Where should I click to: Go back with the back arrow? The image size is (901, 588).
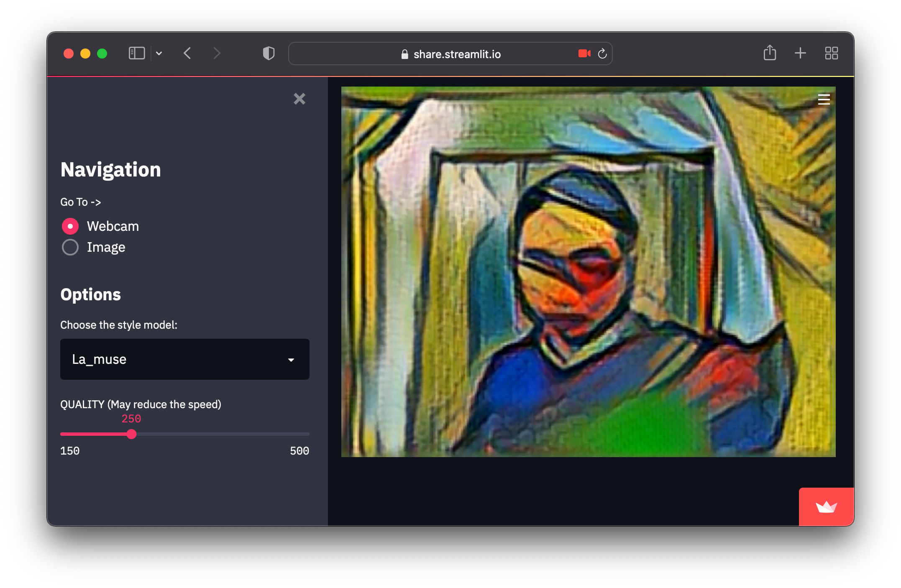[x=187, y=54]
